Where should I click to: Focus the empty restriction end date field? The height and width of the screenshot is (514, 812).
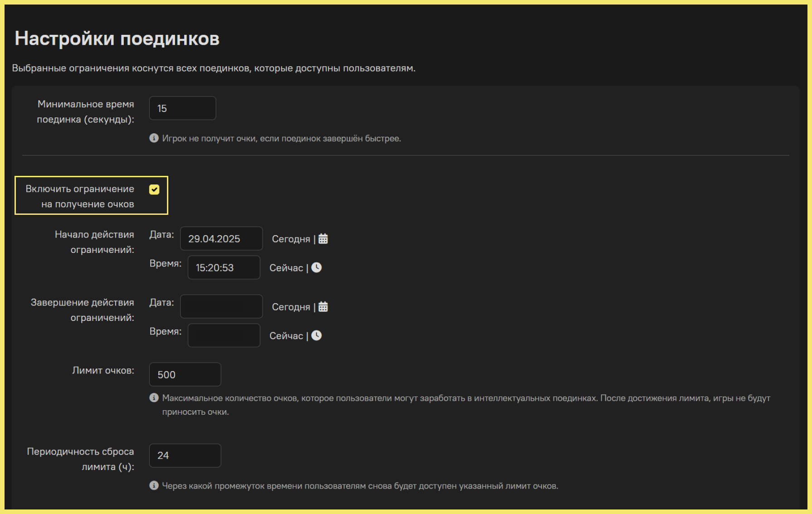(221, 306)
